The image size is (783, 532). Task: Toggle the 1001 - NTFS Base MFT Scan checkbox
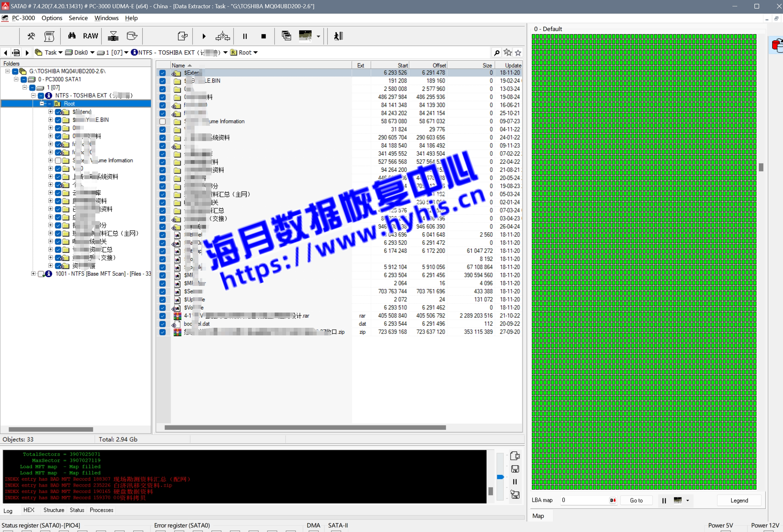41,274
